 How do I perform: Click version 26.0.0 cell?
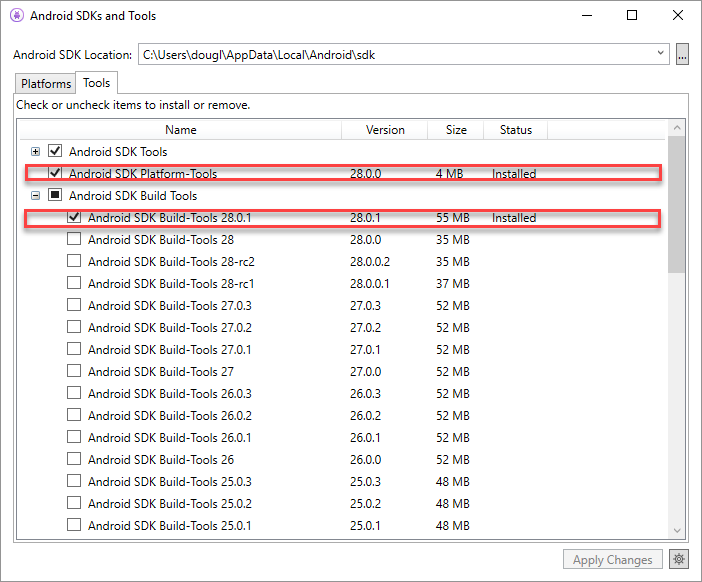365,460
